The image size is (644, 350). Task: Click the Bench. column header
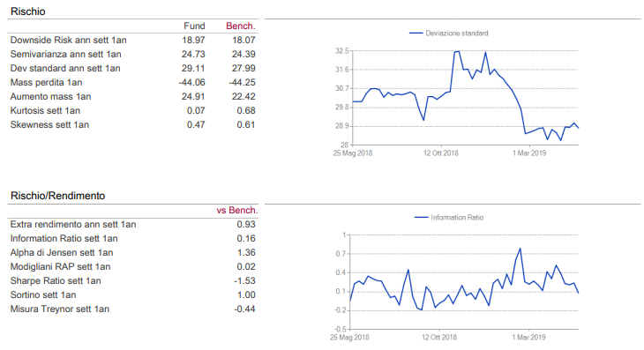click(241, 26)
